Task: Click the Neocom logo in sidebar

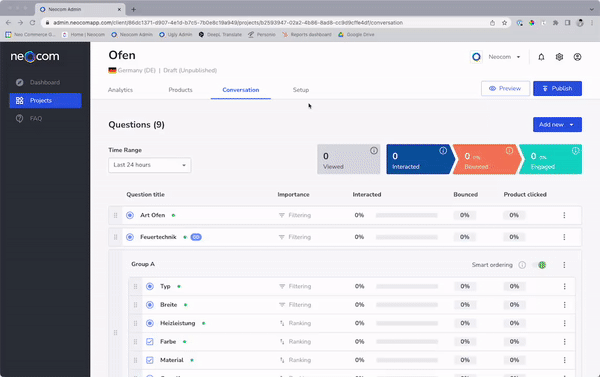Action: (35, 57)
